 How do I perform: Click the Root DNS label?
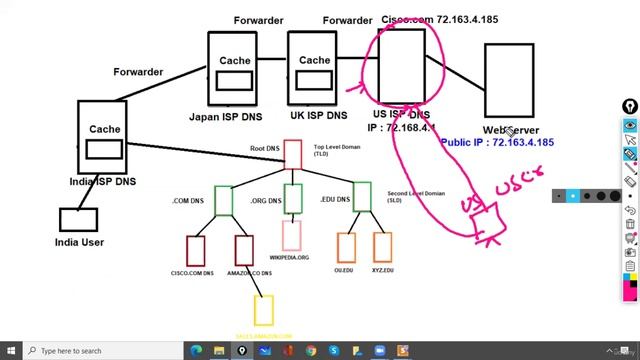[265, 149]
